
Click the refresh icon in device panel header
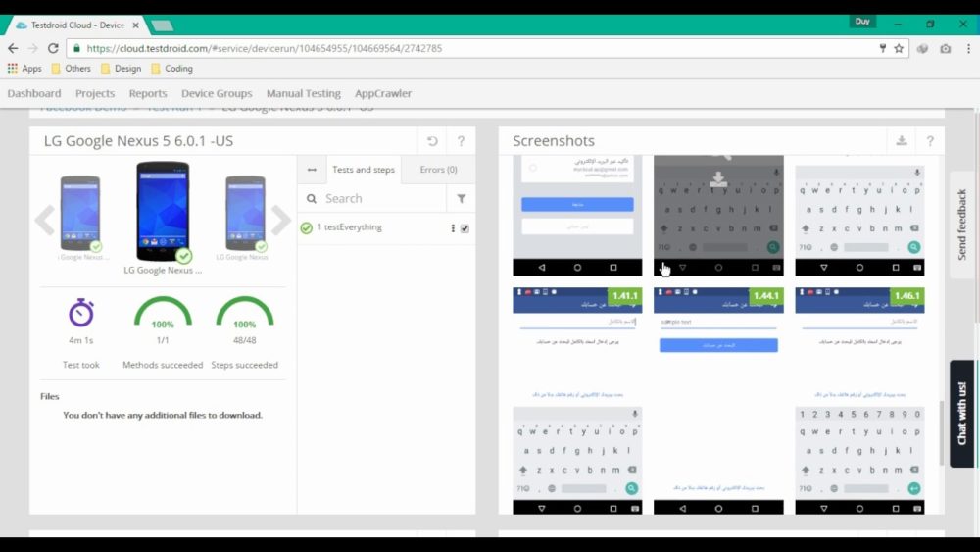(x=432, y=141)
